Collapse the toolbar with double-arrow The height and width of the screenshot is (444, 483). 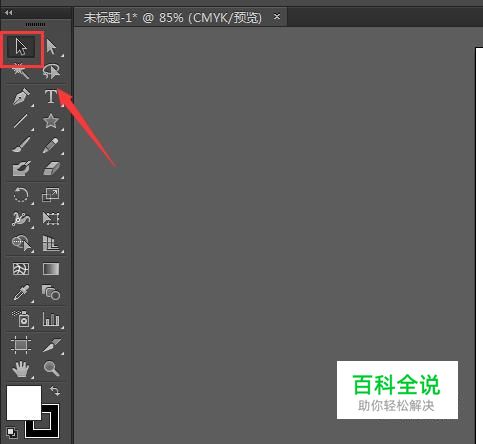coord(9,12)
